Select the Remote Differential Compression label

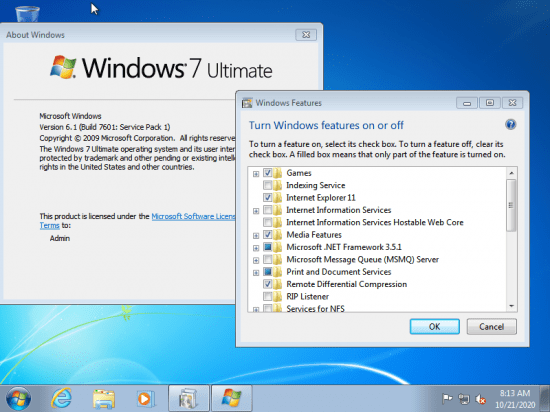(347, 284)
